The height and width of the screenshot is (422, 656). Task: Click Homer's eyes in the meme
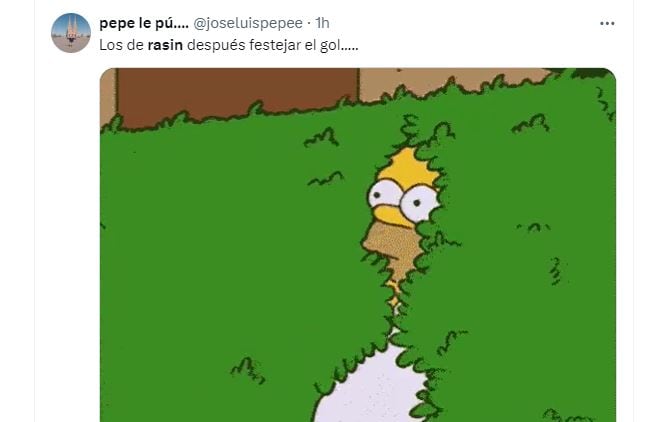402,199
